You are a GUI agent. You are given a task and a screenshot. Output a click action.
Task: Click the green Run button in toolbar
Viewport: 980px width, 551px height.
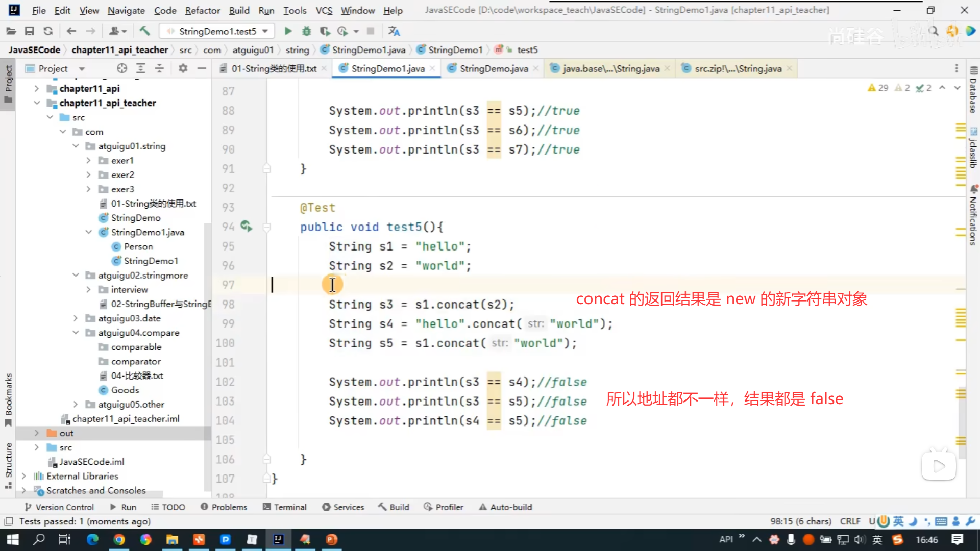tap(288, 31)
